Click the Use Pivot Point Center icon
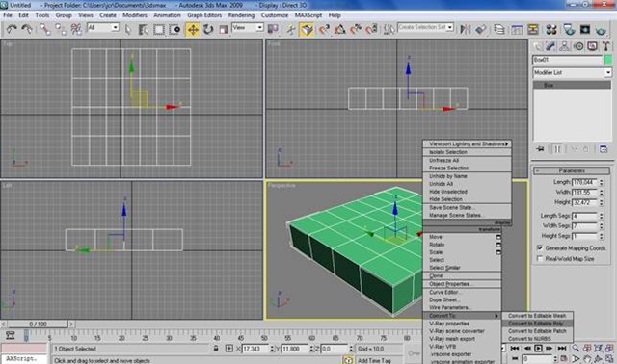This screenshot has width=617, height=364. tap(272, 29)
